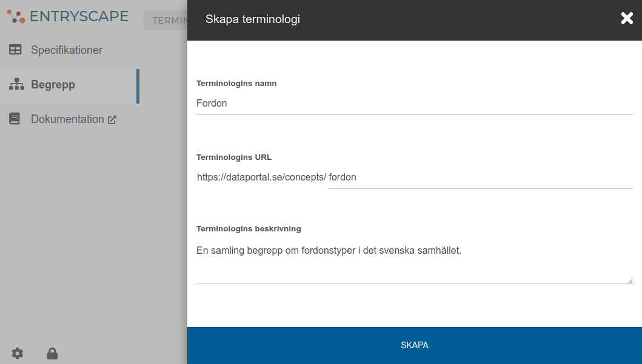The height and width of the screenshot is (364, 642).
Task: Click the Terminologins URL input field
Action: (479, 177)
